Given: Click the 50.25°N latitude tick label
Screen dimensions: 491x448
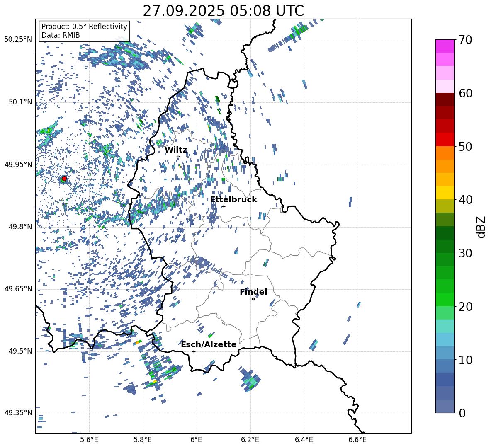Looking at the screenshot, I should point(18,40).
